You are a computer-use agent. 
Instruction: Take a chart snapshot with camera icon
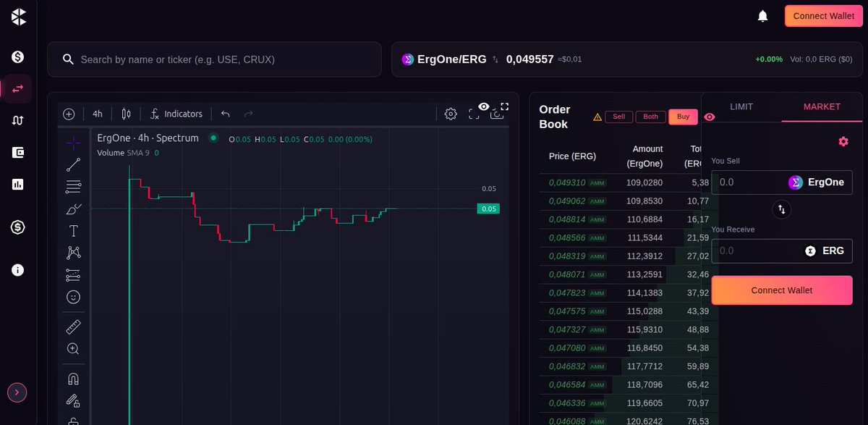tap(496, 114)
